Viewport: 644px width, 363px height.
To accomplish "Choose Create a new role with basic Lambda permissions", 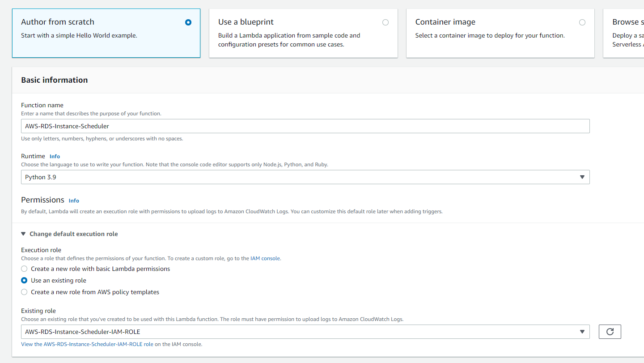I will [24, 269].
